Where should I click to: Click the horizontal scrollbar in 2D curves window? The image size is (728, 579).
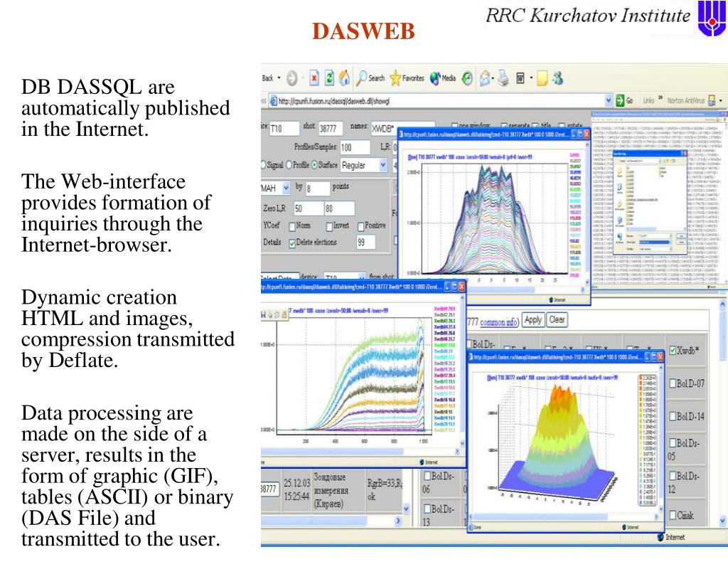(x=360, y=451)
